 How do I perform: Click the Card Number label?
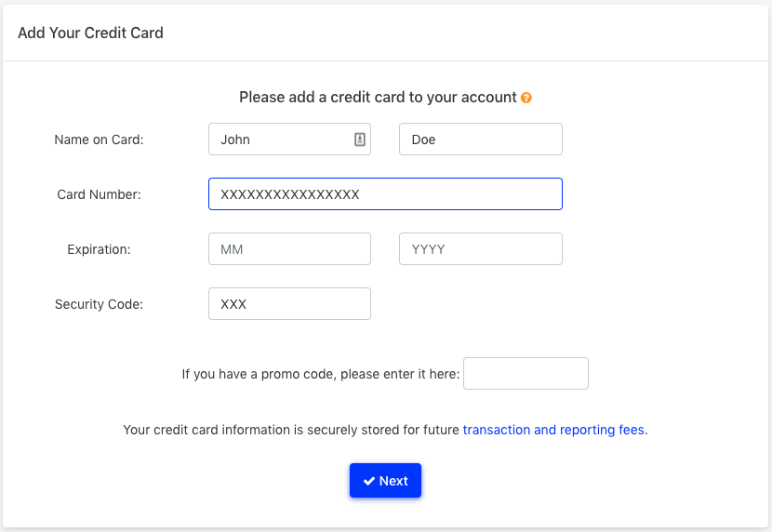(x=99, y=194)
